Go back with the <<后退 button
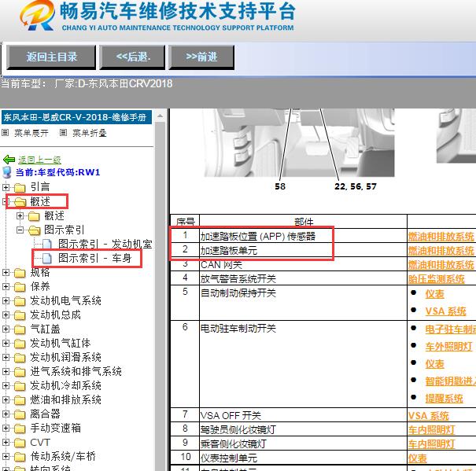476x471 pixels. click(132, 57)
